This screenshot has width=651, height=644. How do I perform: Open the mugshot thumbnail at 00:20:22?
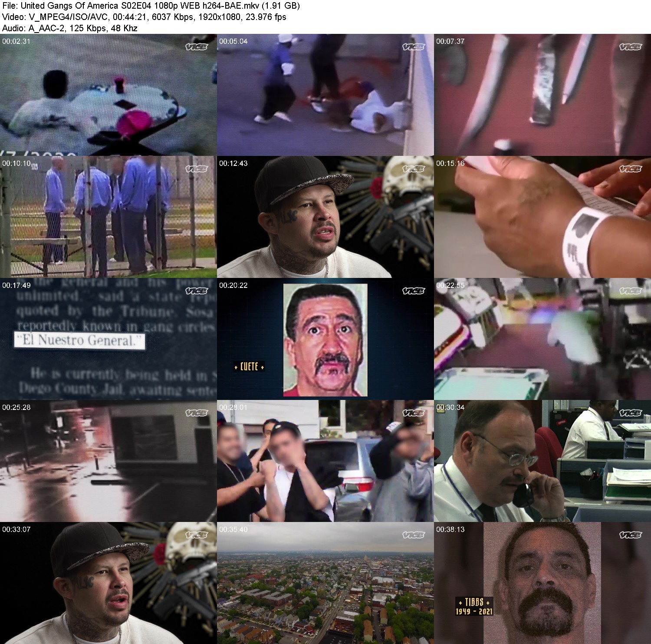coord(325,339)
